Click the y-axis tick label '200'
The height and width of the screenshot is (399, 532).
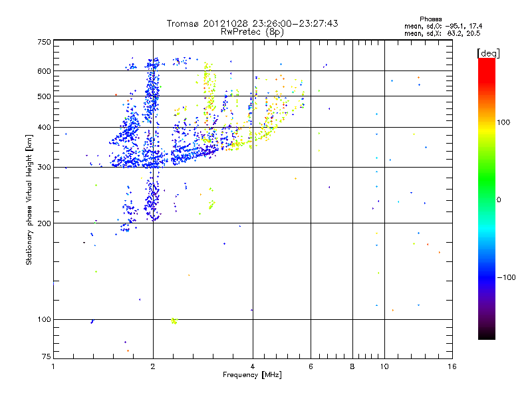click(x=45, y=223)
